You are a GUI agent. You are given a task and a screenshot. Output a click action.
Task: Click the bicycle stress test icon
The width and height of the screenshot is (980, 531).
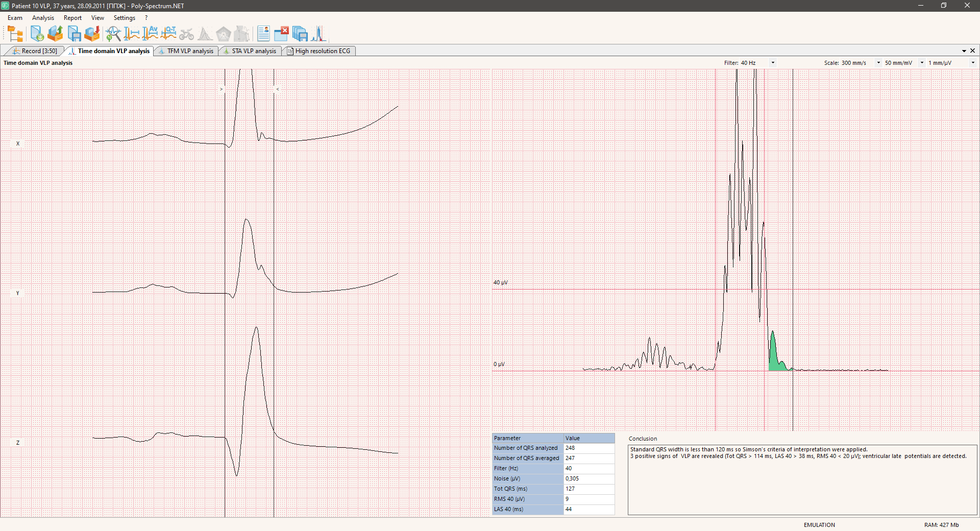(186, 34)
